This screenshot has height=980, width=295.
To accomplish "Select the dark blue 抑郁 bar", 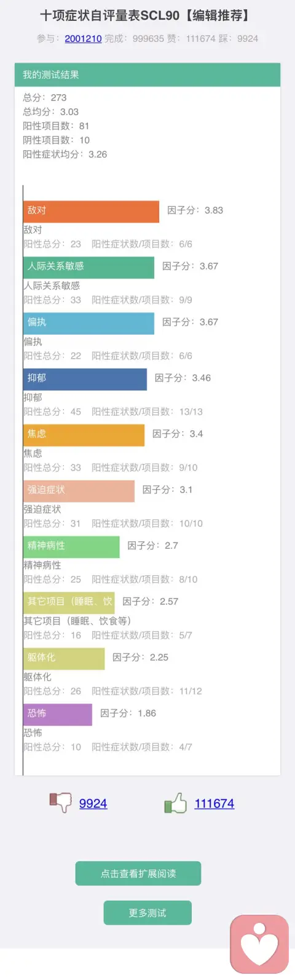I will click(85, 379).
